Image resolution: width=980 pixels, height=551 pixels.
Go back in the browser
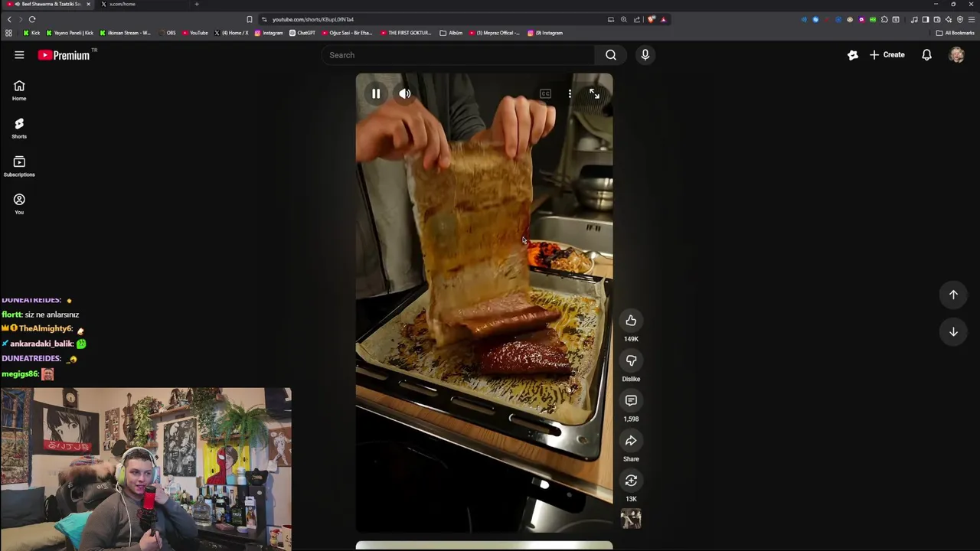click(x=9, y=19)
